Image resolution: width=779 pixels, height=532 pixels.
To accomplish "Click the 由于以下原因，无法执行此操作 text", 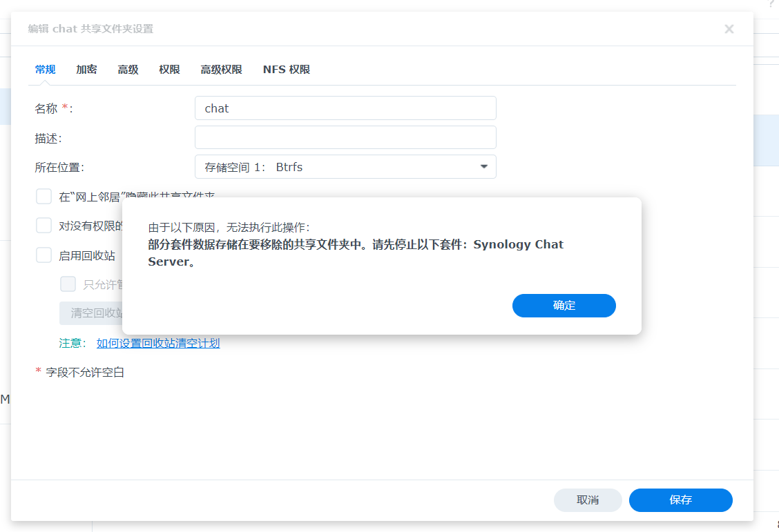I will click(x=229, y=227).
